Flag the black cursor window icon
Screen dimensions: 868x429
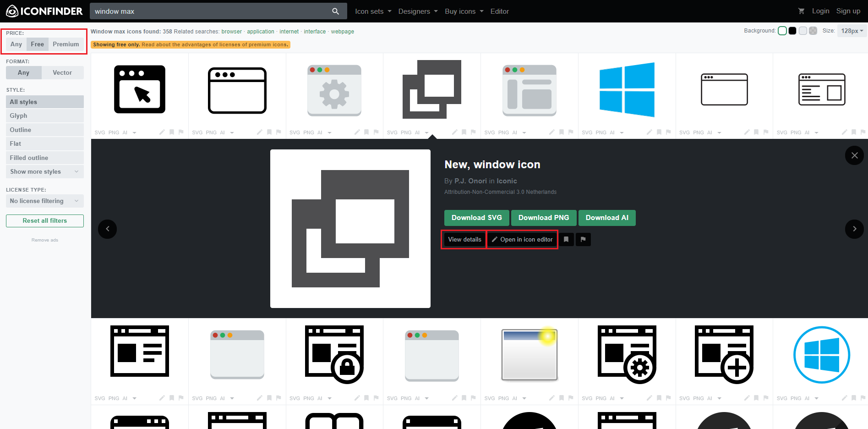(181, 132)
